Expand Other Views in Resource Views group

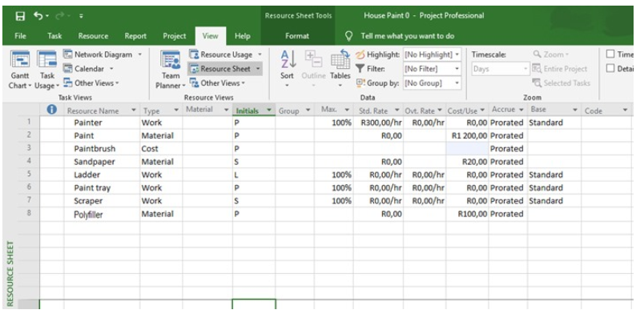[217, 83]
